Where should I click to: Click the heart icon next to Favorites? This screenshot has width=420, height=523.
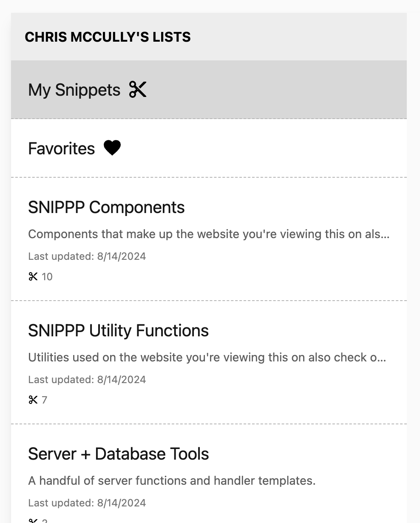tap(112, 148)
